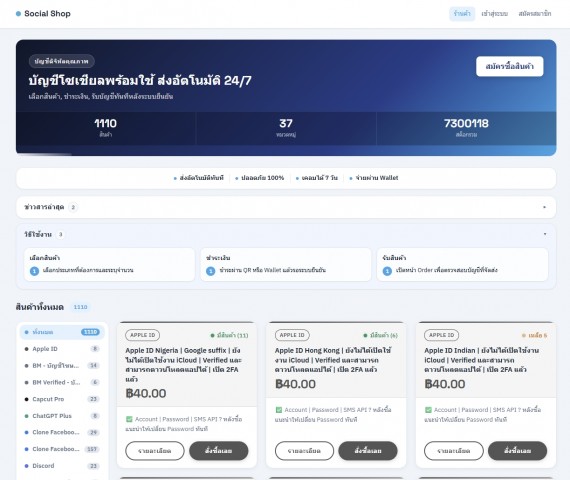Click details button on Indian Apple ID
This screenshot has width=570, height=480.
click(454, 451)
